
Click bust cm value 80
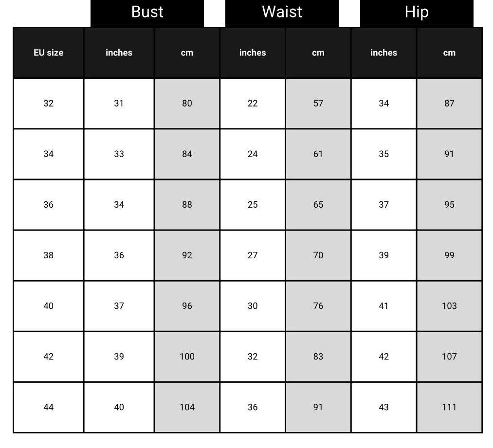coord(187,103)
